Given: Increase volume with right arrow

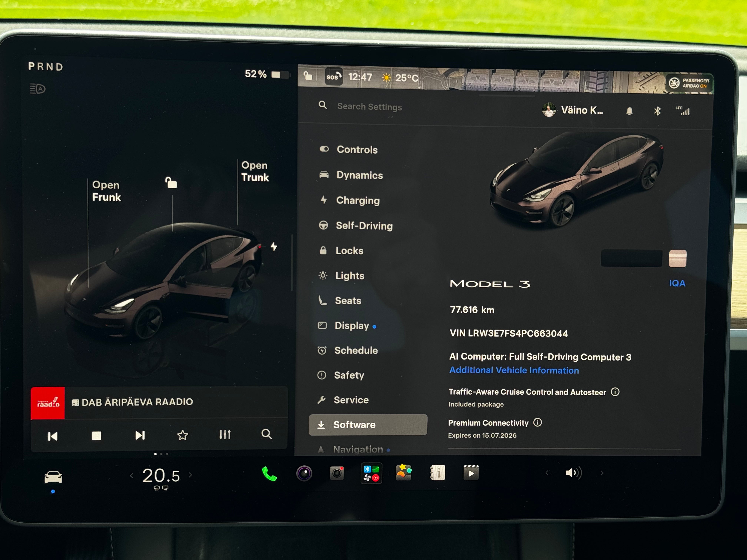Looking at the screenshot, I should (601, 473).
